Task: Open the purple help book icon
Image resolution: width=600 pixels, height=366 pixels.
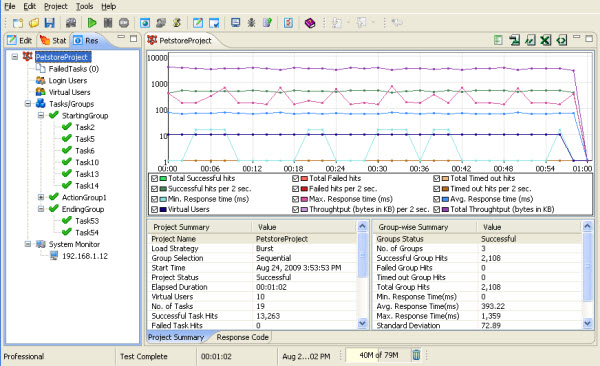Action: tap(310, 23)
